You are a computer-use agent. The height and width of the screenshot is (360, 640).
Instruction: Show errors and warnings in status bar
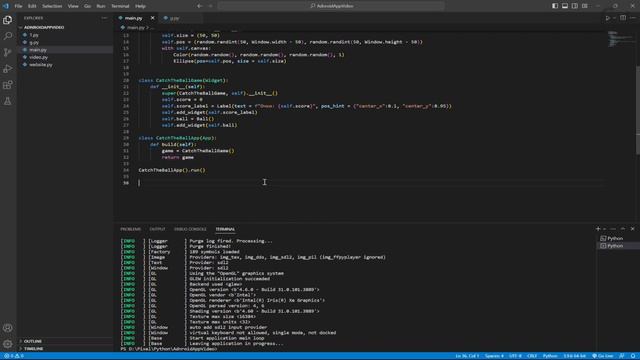pyautogui.click(x=14, y=356)
